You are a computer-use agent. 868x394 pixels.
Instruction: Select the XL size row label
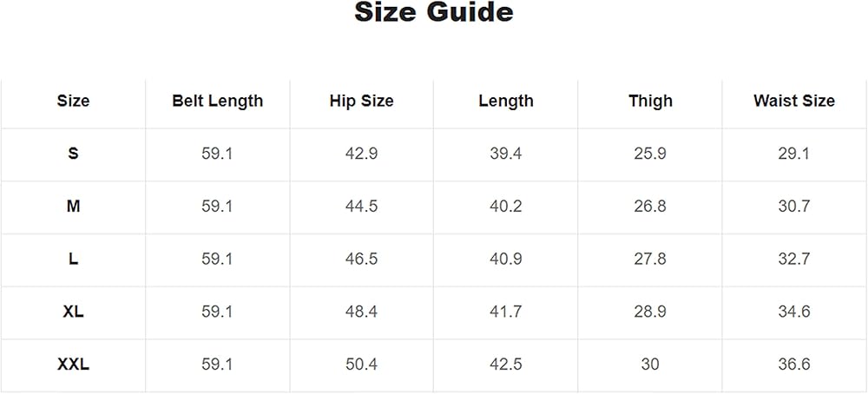tap(73, 312)
